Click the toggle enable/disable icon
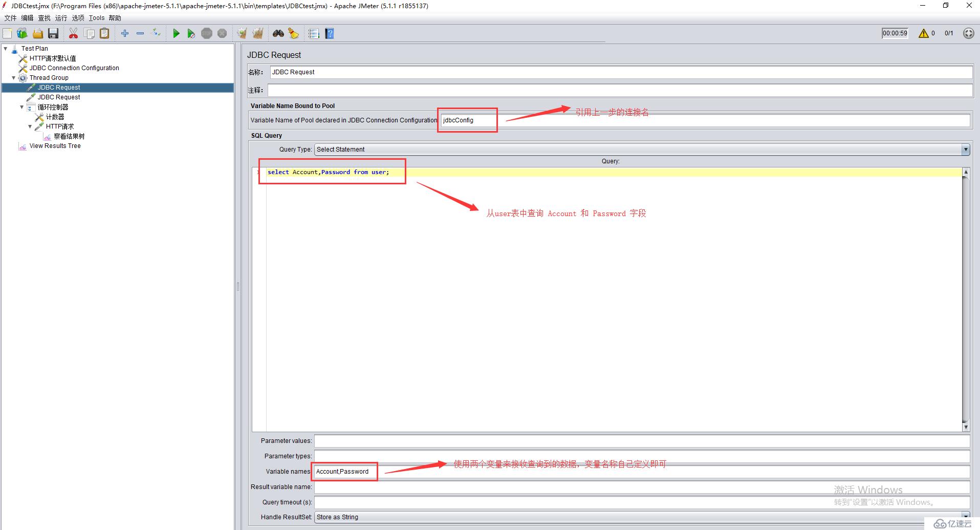This screenshot has height=530, width=980. (157, 33)
